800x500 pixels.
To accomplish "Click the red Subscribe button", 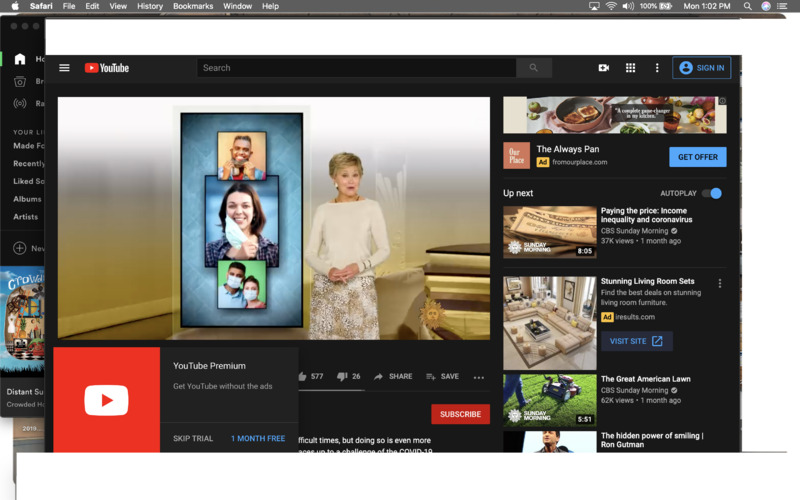I will 460,414.
